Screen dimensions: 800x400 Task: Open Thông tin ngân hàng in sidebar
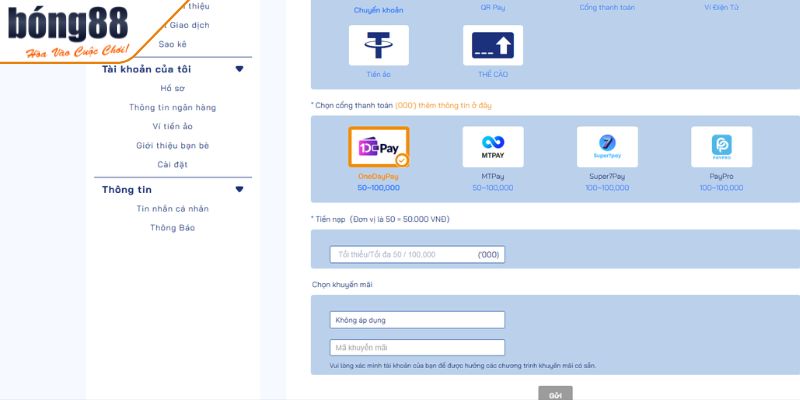coord(172,107)
